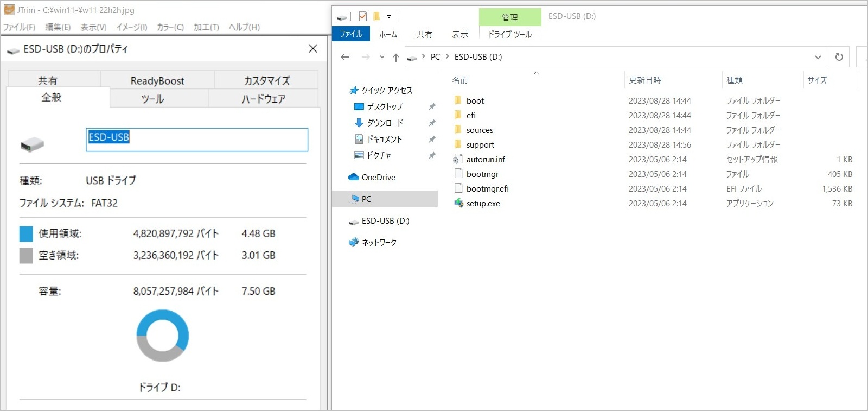Open ドキュメント in Quick Access
The width and height of the screenshot is (868, 411).
click(x=385, y=139)
